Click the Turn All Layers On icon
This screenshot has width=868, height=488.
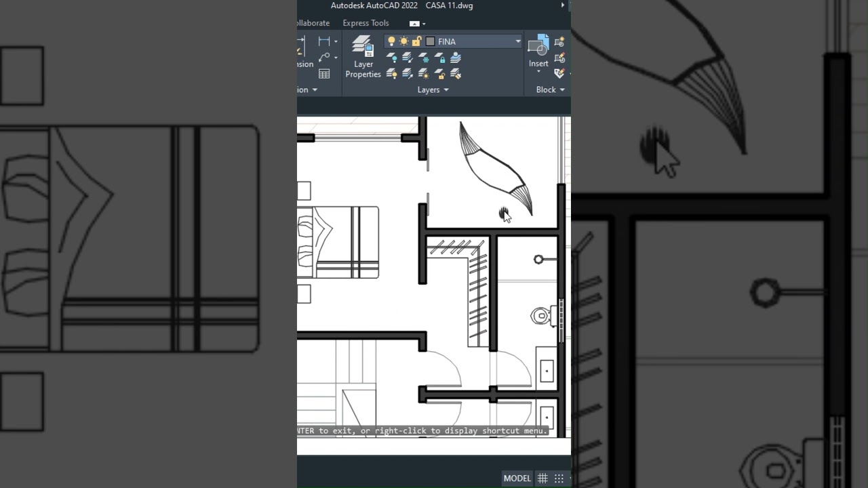tap(392, 74)
